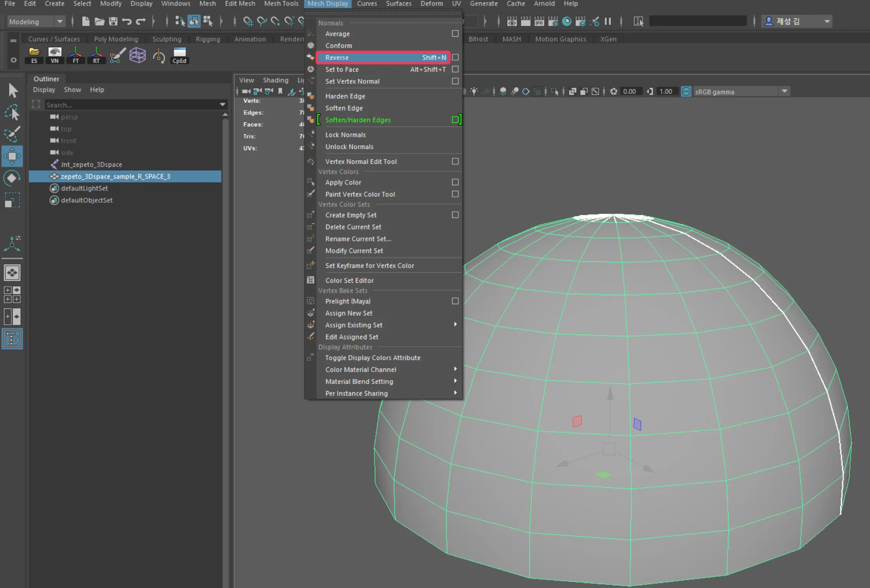Click the VN shelf icon

click(55, 55)
